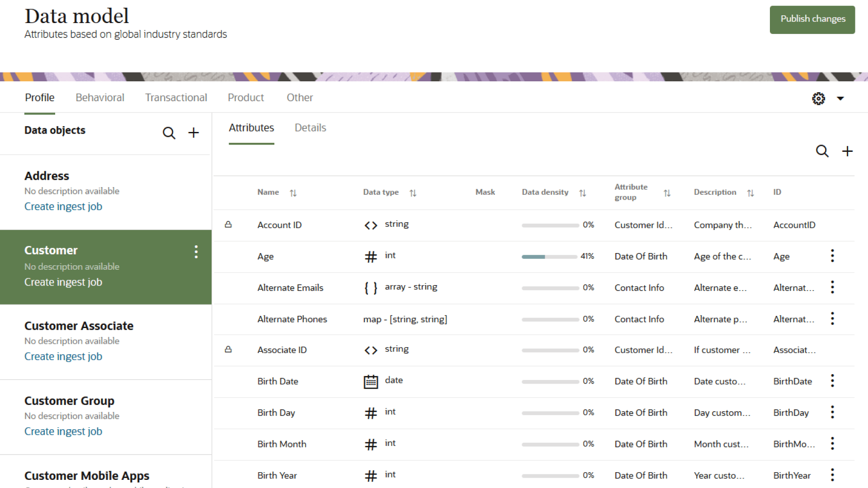Switch to the Transactional tab
The height and width of the screenshot is (488, 868).
click(x=176, y=98)
